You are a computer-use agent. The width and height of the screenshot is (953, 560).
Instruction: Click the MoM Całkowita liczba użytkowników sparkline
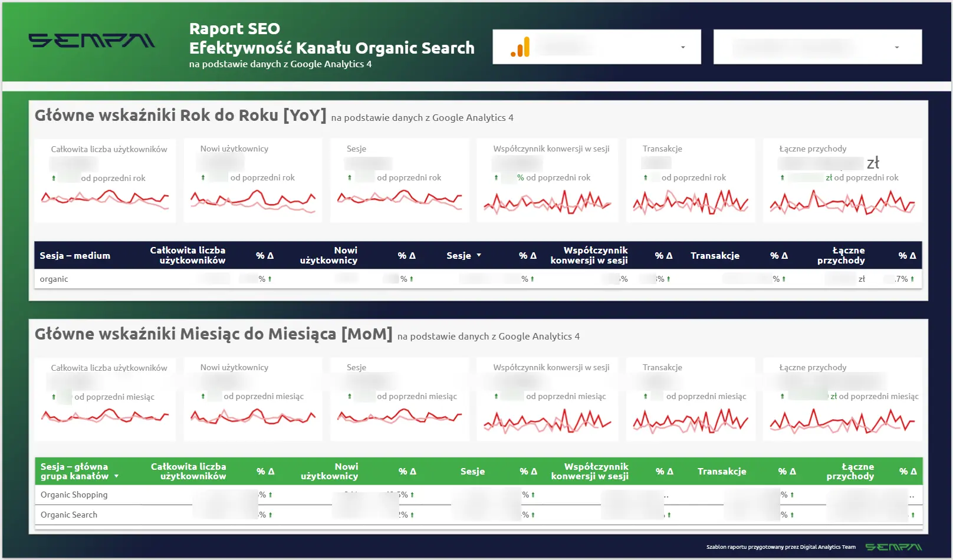point(105,417)
